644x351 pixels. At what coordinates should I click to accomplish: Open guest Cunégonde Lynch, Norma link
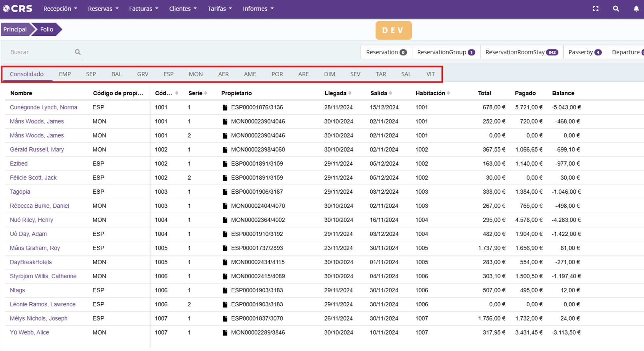[43, 107]
